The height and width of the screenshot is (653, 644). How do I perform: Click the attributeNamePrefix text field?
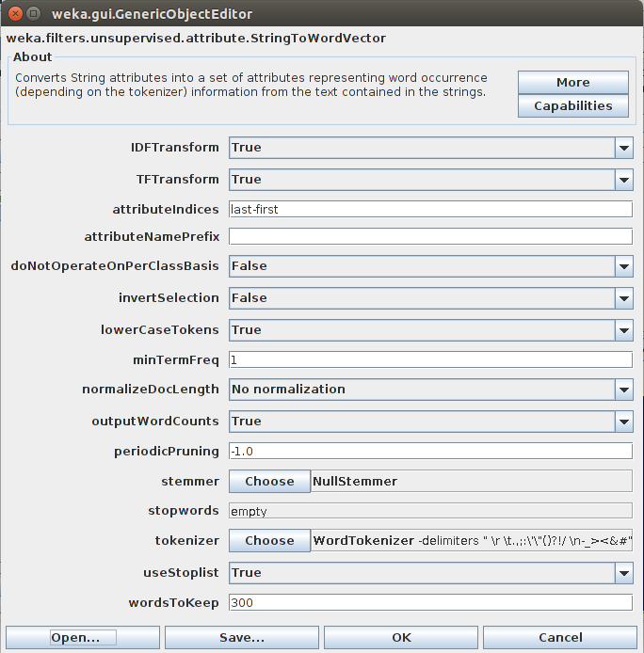[x=430, y=236]
